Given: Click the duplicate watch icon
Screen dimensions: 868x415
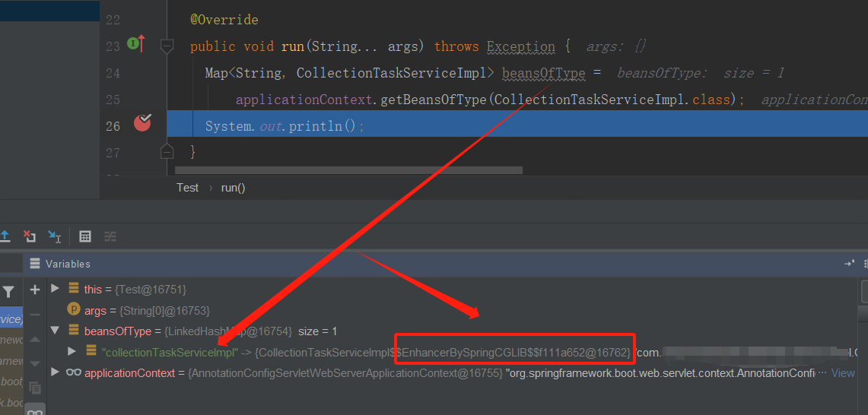Looking at the screenshot, I should 35,388.
